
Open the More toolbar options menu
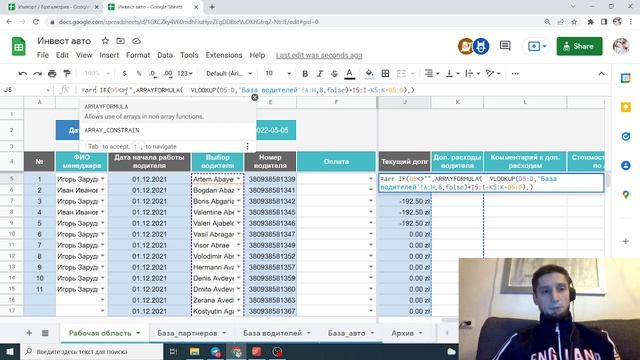point(515,73)
